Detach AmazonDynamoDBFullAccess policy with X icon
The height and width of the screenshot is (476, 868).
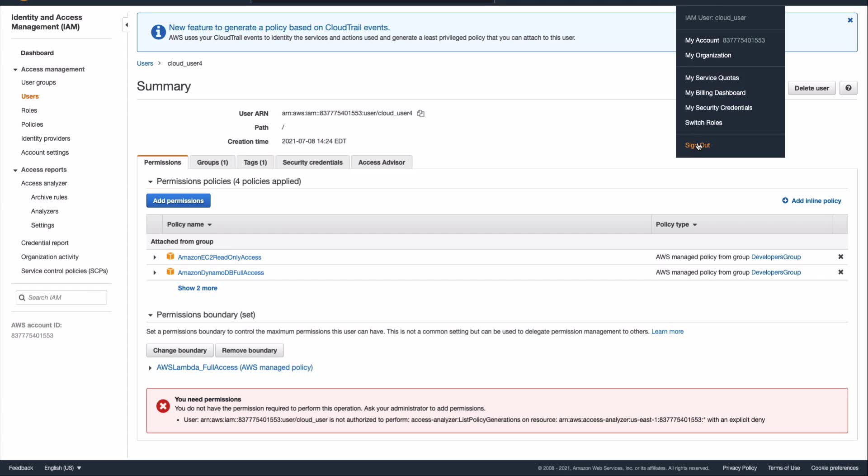pos(840,272)
